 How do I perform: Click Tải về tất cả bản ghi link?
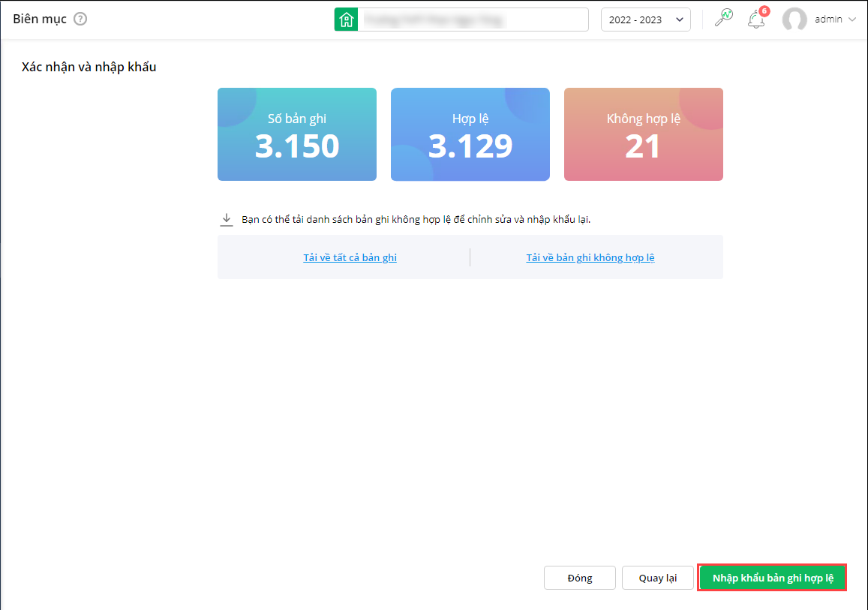coord(350,257)
